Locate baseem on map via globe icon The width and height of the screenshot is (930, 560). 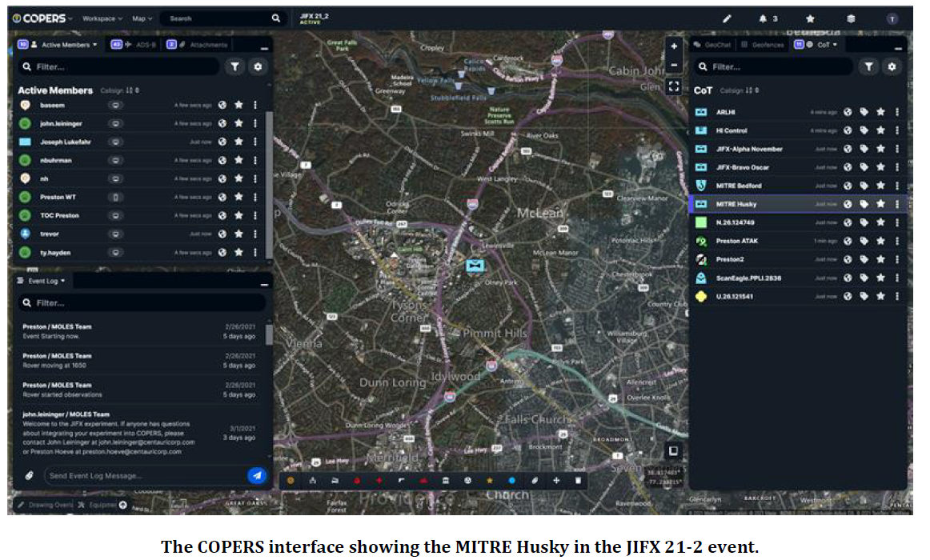coord(222,105)
